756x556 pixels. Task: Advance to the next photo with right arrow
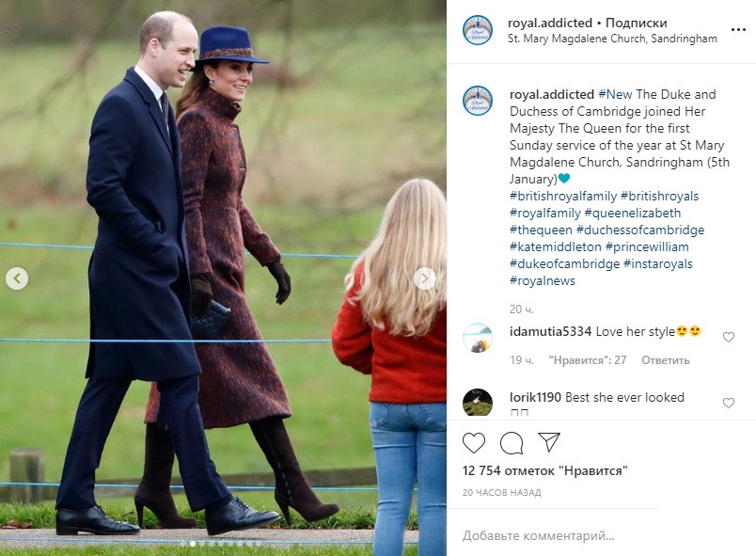(x=425, y=278)
